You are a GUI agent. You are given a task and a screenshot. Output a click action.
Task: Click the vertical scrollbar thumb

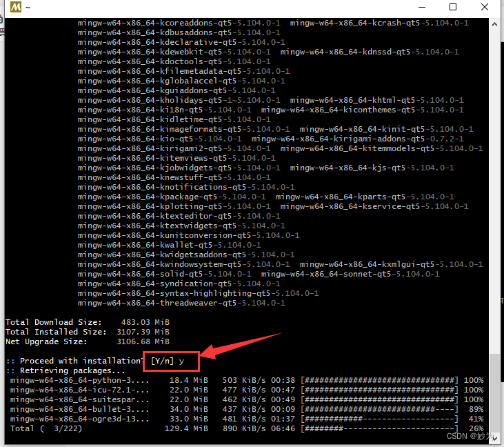pos(494,393)
